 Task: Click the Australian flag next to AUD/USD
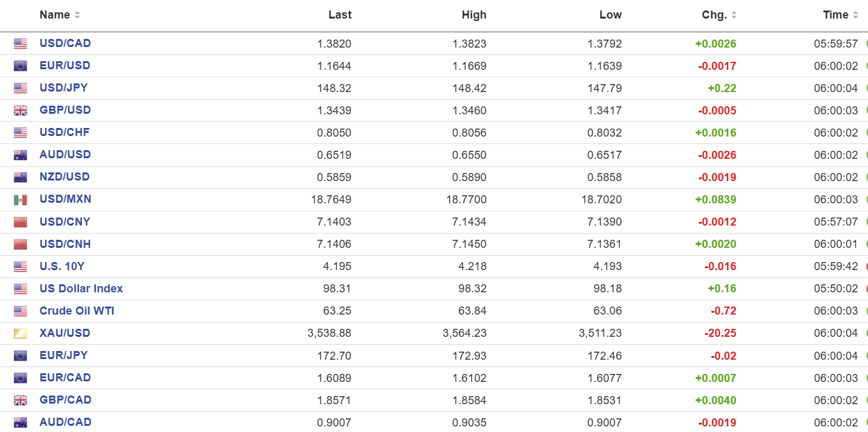coord(20,155)
